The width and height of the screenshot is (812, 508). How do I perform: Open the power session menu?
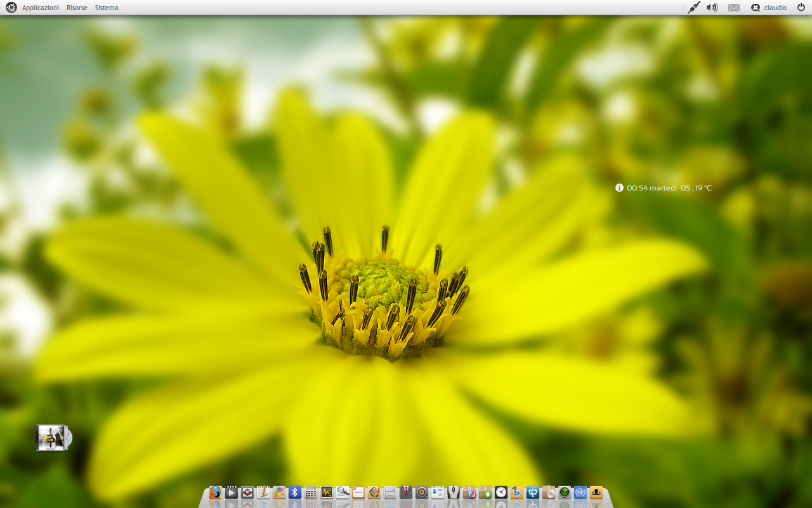tap(801, 8)
